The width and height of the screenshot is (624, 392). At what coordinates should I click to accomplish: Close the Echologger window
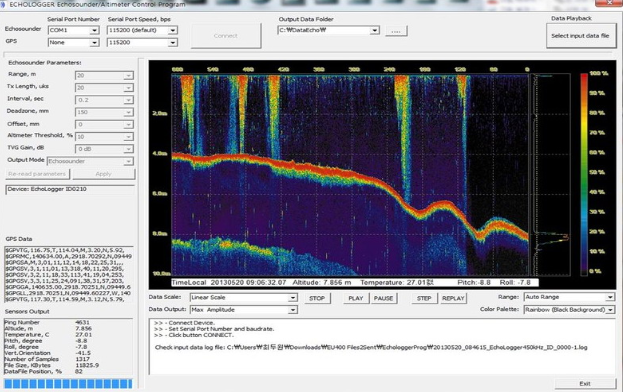coord(609,3)
